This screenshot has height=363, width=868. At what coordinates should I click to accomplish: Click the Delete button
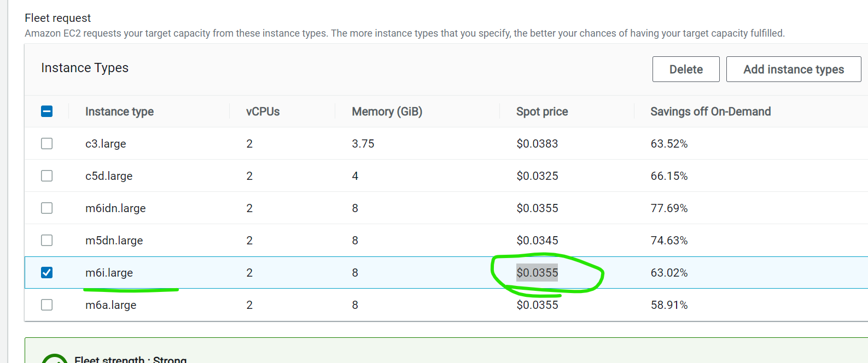tap(686, 69)
